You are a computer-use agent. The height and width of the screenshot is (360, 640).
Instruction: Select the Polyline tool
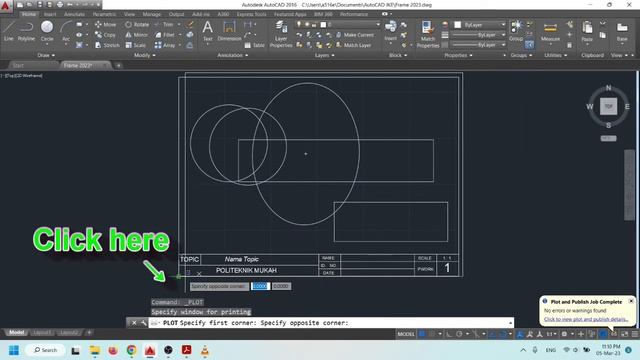(x=26, y=31)
